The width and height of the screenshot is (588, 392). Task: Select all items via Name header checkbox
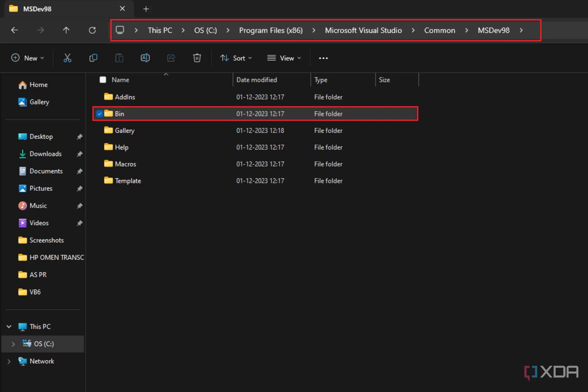pyautogui.click(x=103, y=80)
